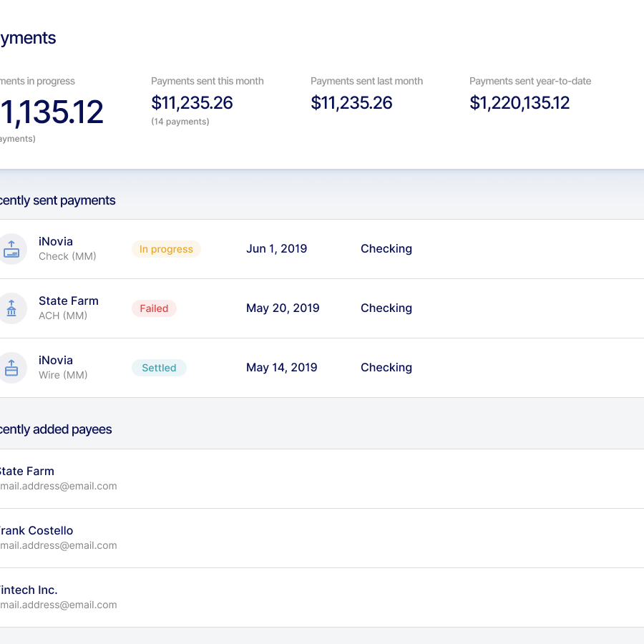Click Checking account in the Jun 1 row
644x644 pixels.
click(386, 249)
